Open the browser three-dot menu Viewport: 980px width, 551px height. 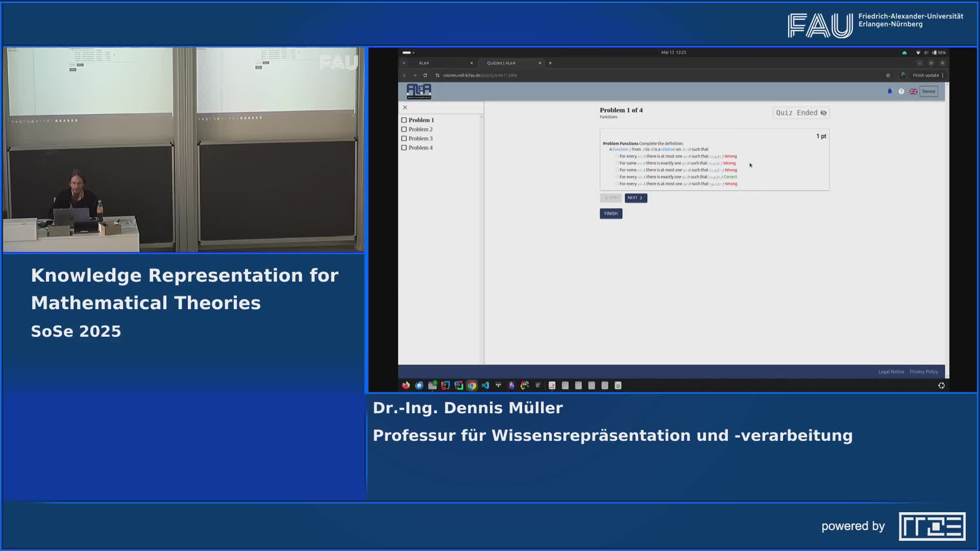click(x=943, y=75)
